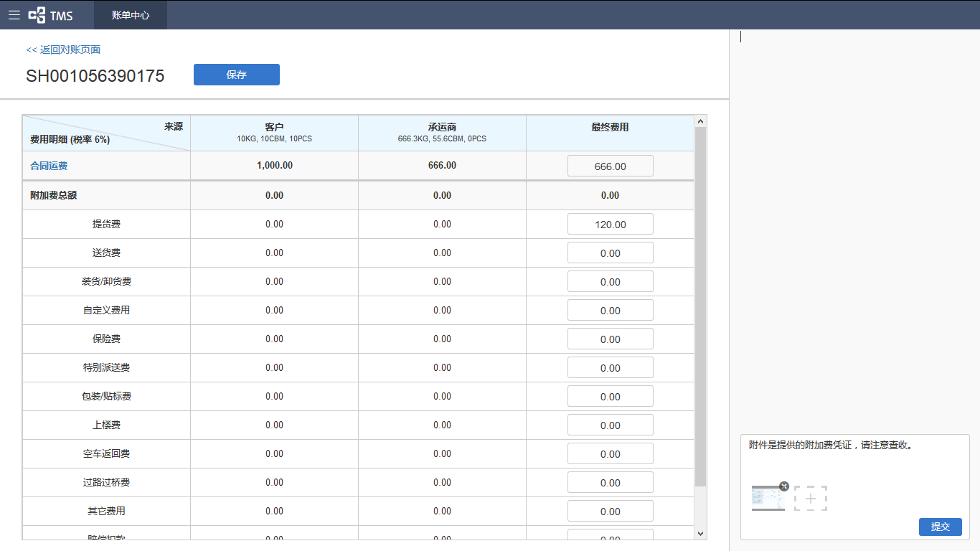Edit the 上楼费 final cost input
This screenshot has width=980, height=551.
pyautogui.click(x=610, y=425)
